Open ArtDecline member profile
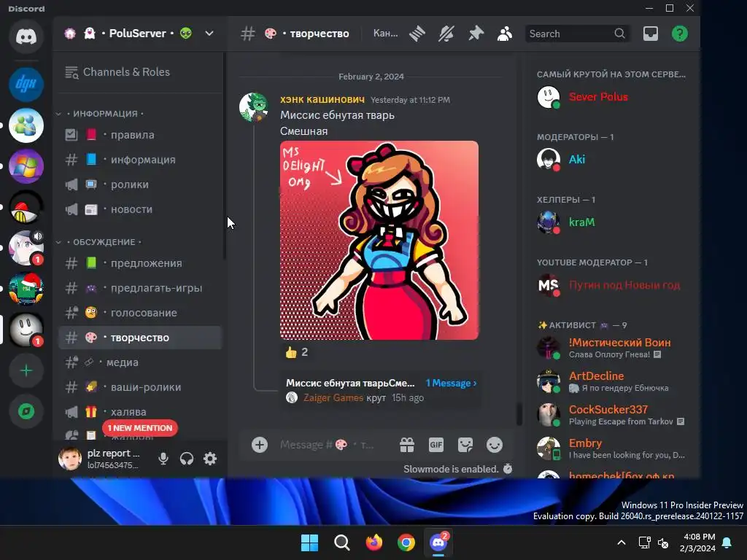Image resolution: width=747 pixels, height=560 pixels. pos(611,381)
